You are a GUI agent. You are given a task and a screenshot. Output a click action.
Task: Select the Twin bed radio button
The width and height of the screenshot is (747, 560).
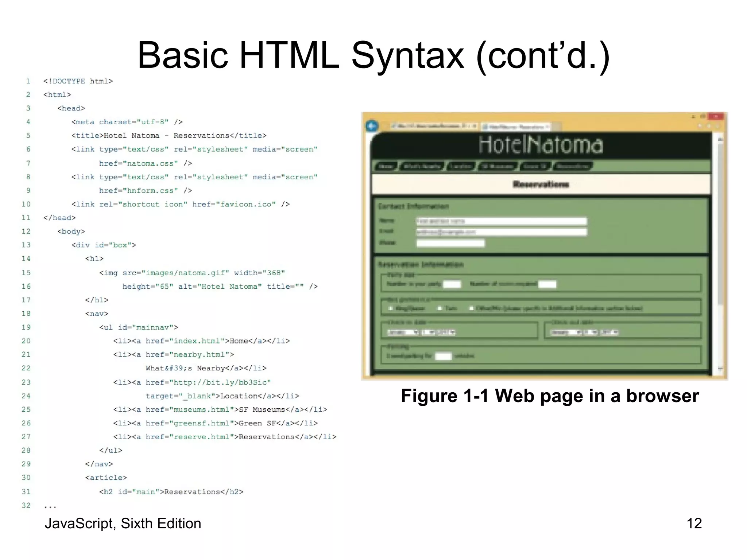[x=440, y=308]
